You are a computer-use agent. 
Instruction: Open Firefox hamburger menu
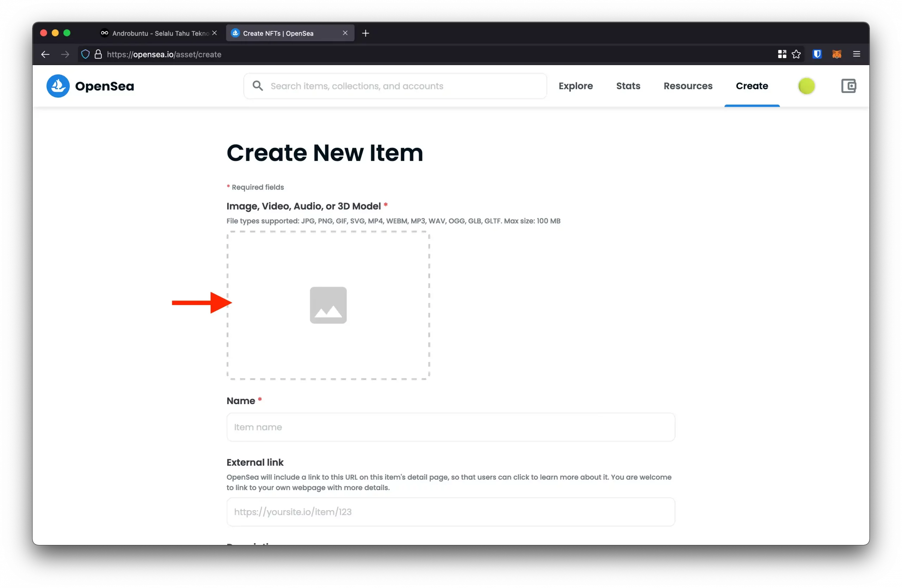click(x=856, y=54)
